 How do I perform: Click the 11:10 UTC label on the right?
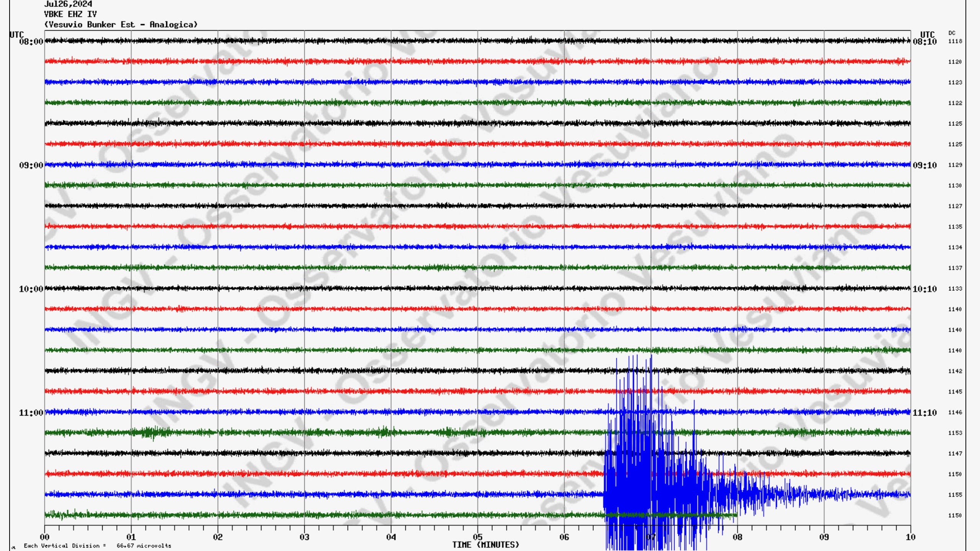coord(924,413)
